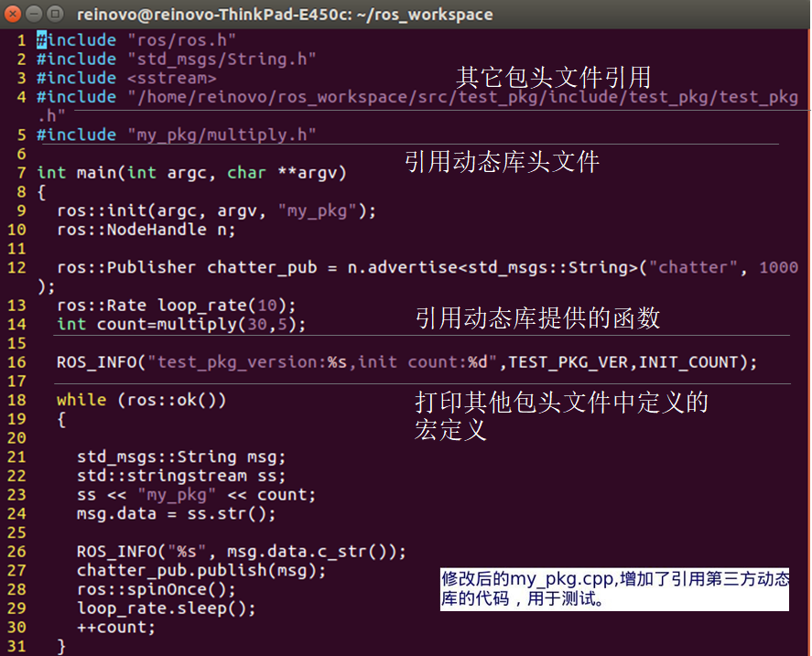The width and height of the screenshot is (812, 656).
Task: Click the macro 'INIT_COUNT' on line 16
Action: (688, 362)
